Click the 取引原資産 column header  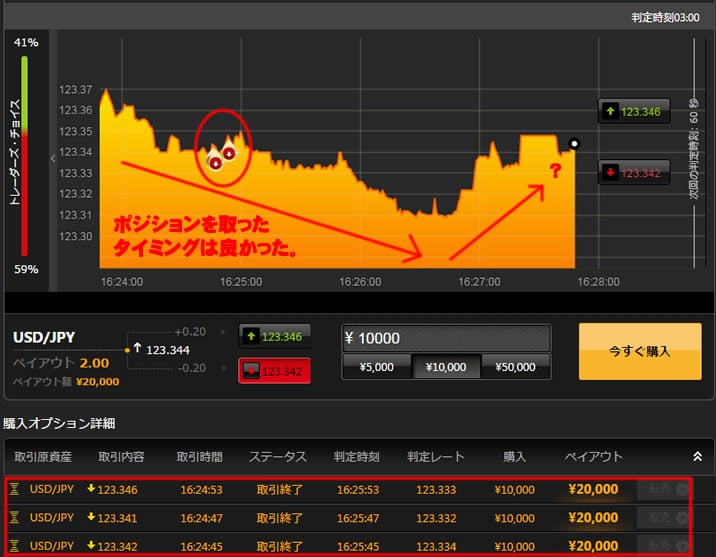pos(43,457)
